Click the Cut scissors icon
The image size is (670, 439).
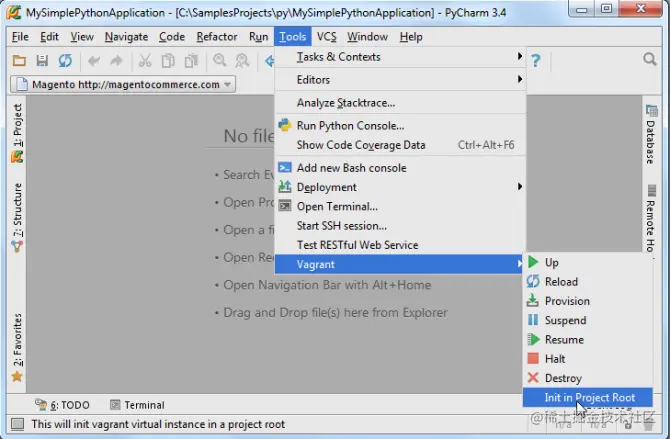(x=145, y=60)
